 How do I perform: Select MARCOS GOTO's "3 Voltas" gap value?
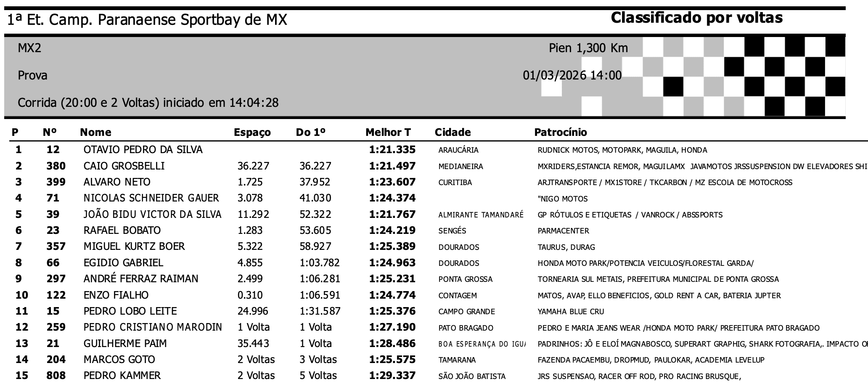point(318,360)
